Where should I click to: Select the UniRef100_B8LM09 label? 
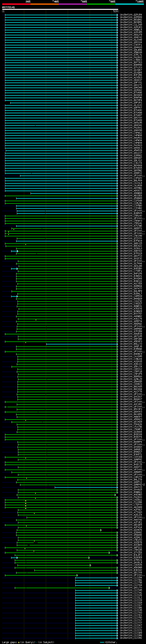tap(131, 180)
